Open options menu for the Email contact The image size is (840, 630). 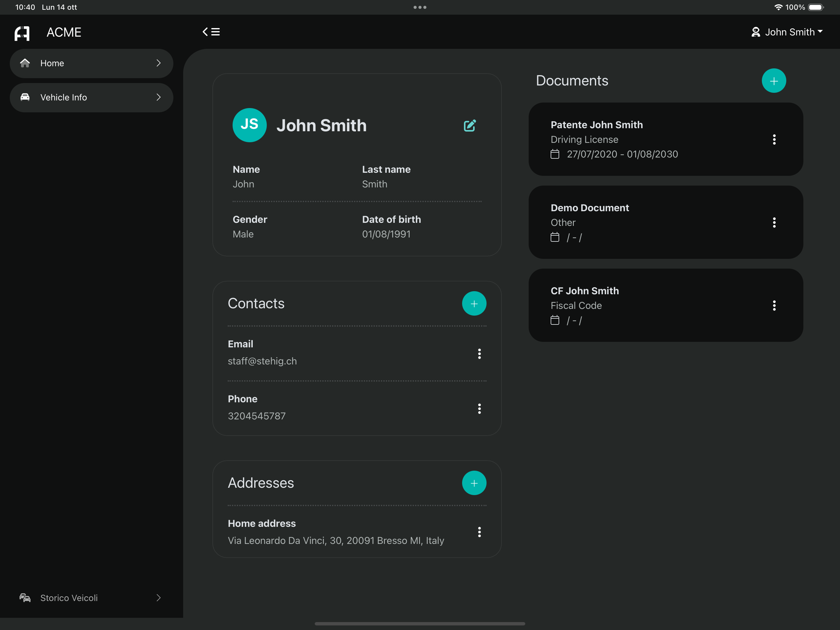(x=479, y=353)
